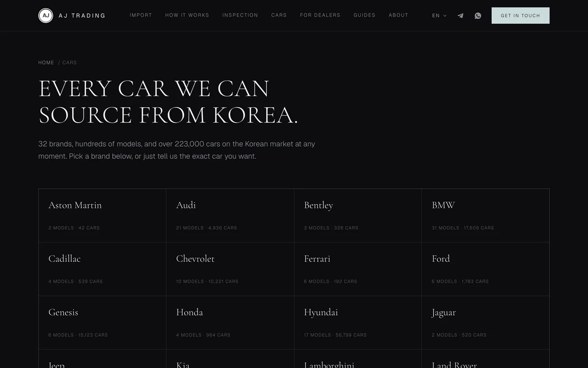Click the AJ circular logo icon
The width and height of the screenshot is (588, 368).
[x=46, y=16]
